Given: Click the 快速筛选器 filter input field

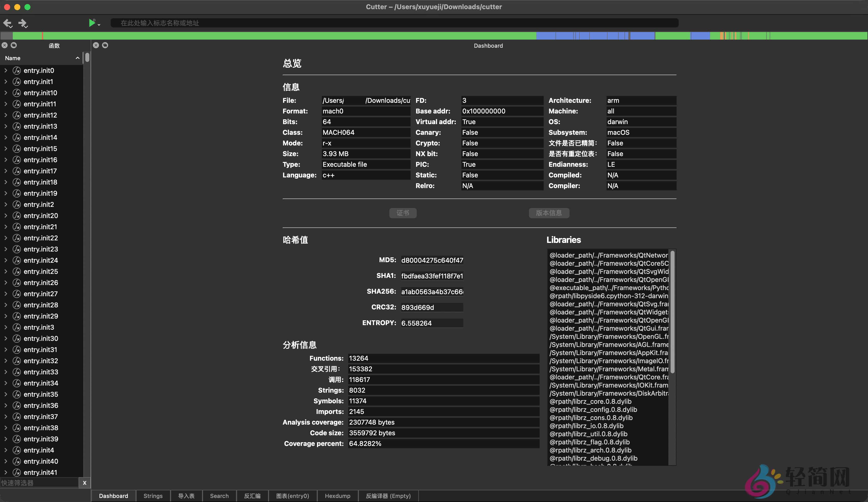Looking at the screenshot, I should [38, 483].
